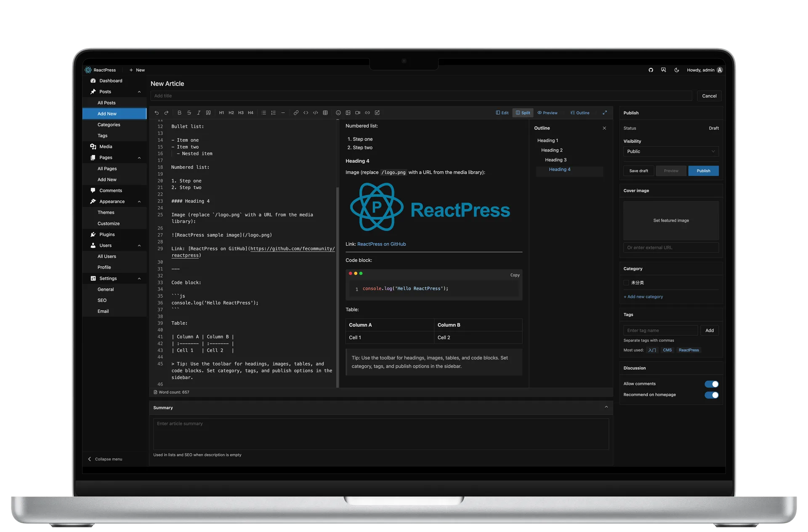This screenshot has width=808, height=532.
Task: Collapse the Posts submenu
Action: 139,92
